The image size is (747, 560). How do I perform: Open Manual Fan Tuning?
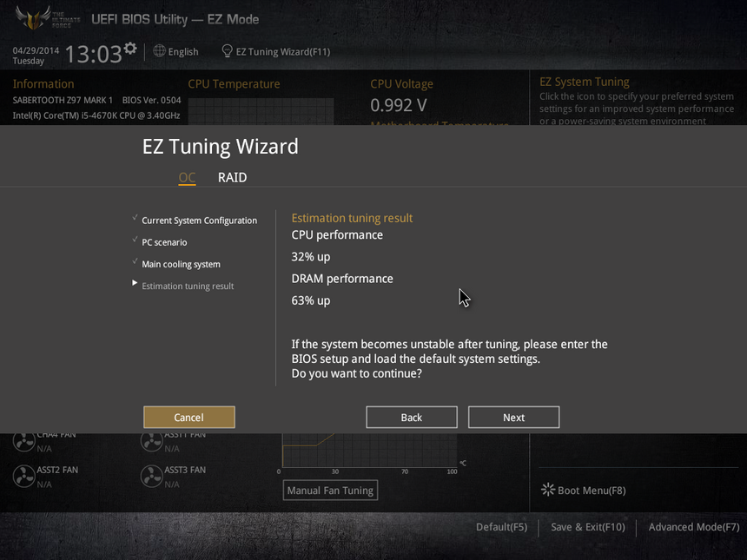click(x=330, y=490)
